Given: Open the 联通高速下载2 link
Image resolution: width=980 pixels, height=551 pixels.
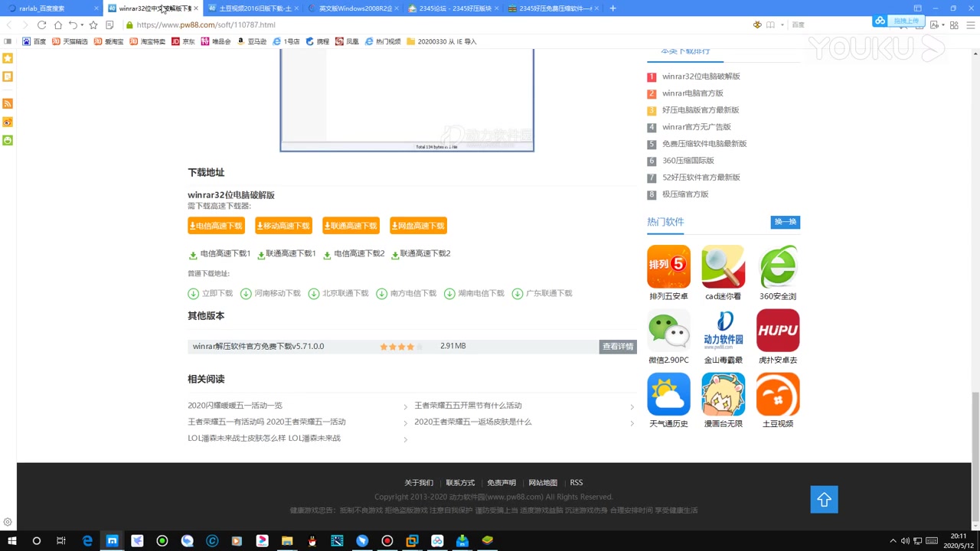Looking at the screenshot, I should pos(420,253).
